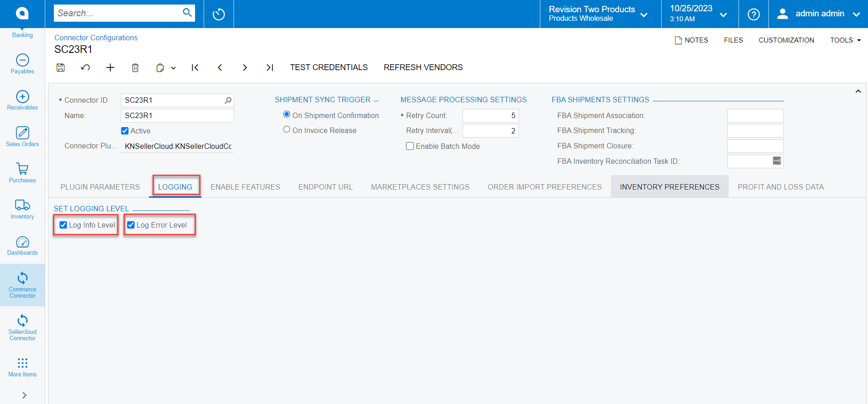Viewport: 868px width, 404px height.
Task: Go to the first record
Action: click(x=195, y=67)
